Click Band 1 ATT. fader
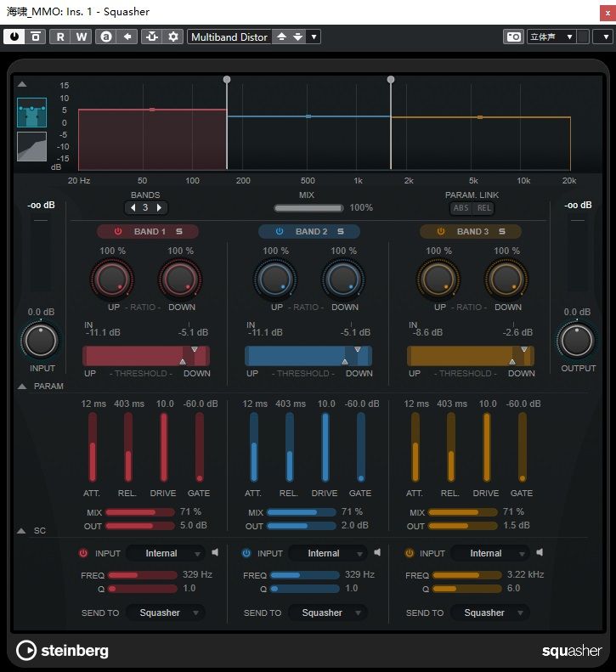 (93, 448)
